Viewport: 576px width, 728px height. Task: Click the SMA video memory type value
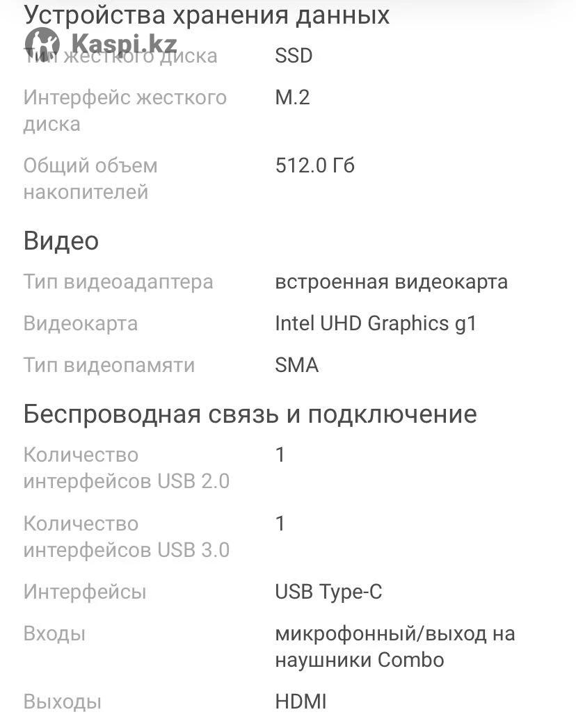tap(297, 365)
